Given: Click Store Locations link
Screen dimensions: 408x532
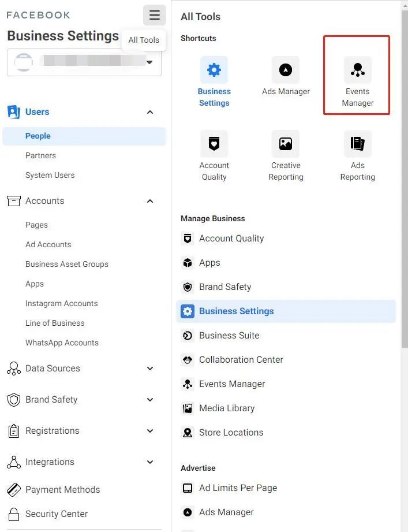Looking at the screenshot, I should pyautogui.click(x=231, y=433).
